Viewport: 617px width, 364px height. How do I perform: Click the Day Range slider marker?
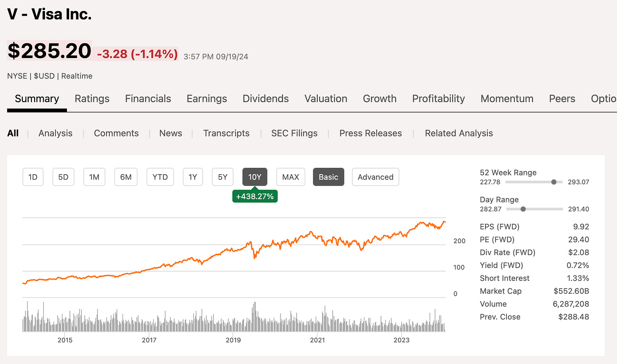click(523, 209)
